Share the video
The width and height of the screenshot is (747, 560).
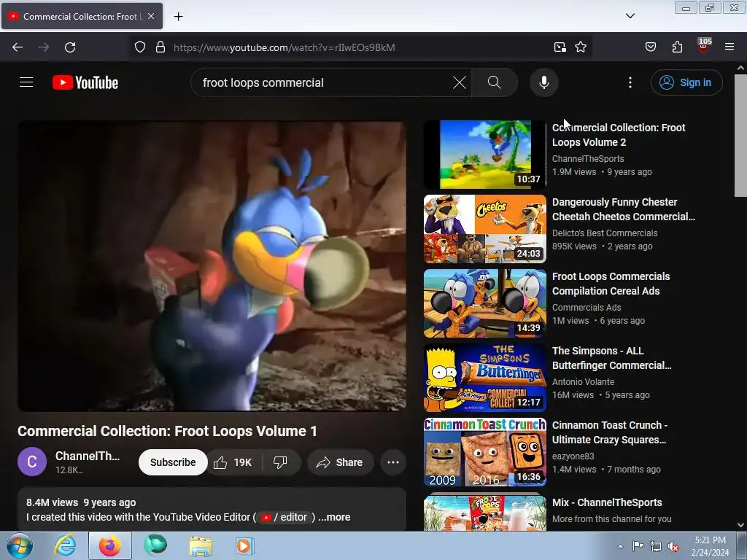tap(340, 462)
